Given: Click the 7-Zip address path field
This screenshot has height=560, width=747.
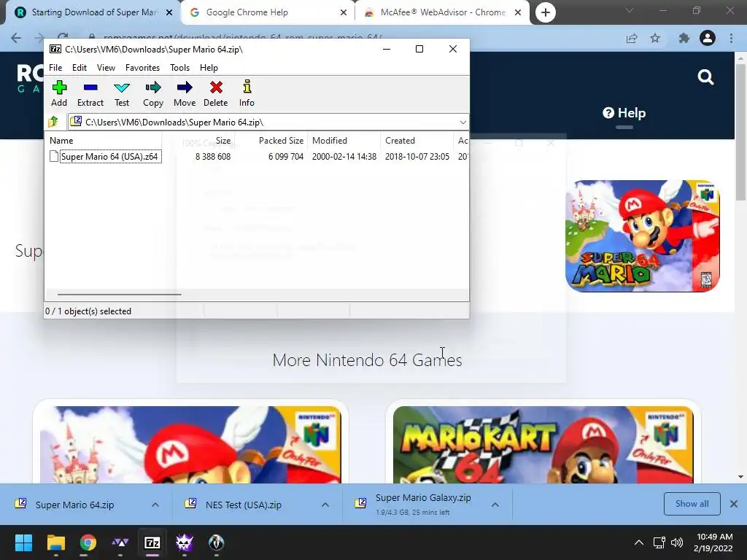Looking at the screenshot, I should (269, 122).
